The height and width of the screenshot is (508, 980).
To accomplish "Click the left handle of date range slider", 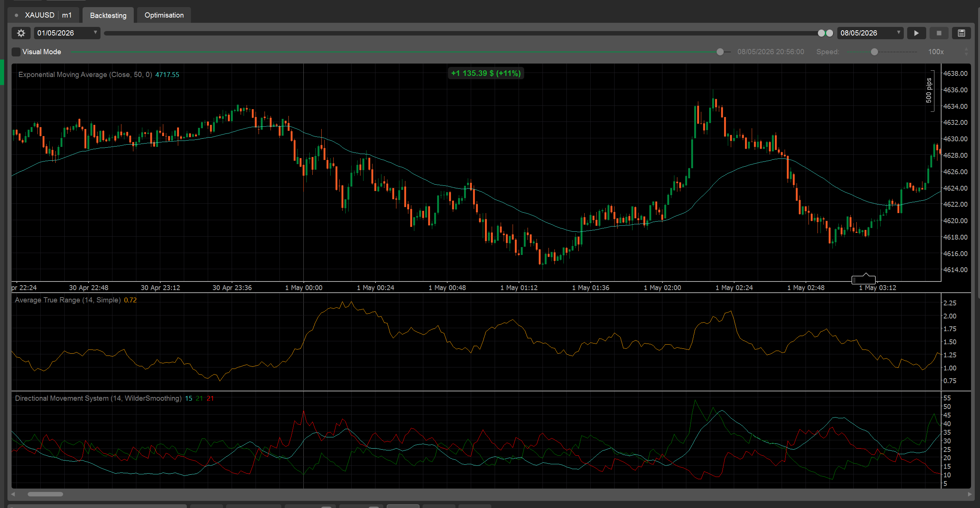I will coord(821,33).
